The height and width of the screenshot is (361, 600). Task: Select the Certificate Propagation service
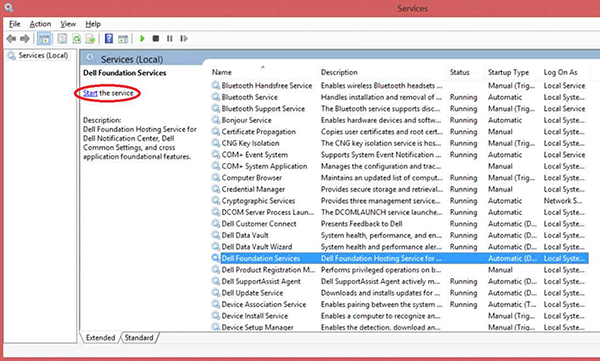399,132
